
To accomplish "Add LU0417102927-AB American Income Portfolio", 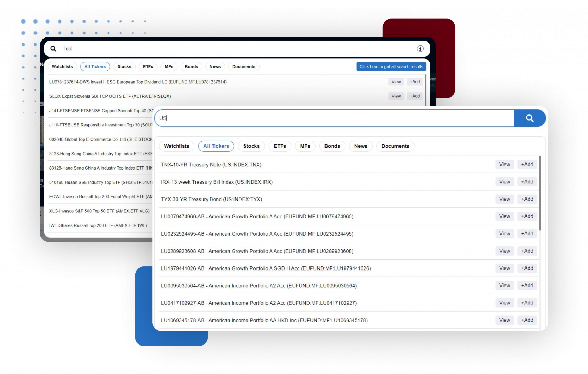I will (527, 303).
